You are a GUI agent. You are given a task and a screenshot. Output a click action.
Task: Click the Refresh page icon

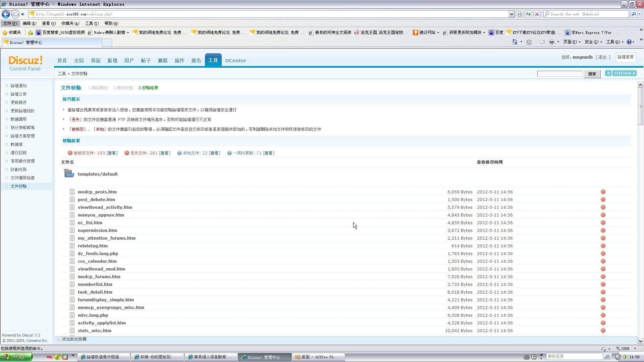click(528, 14)
